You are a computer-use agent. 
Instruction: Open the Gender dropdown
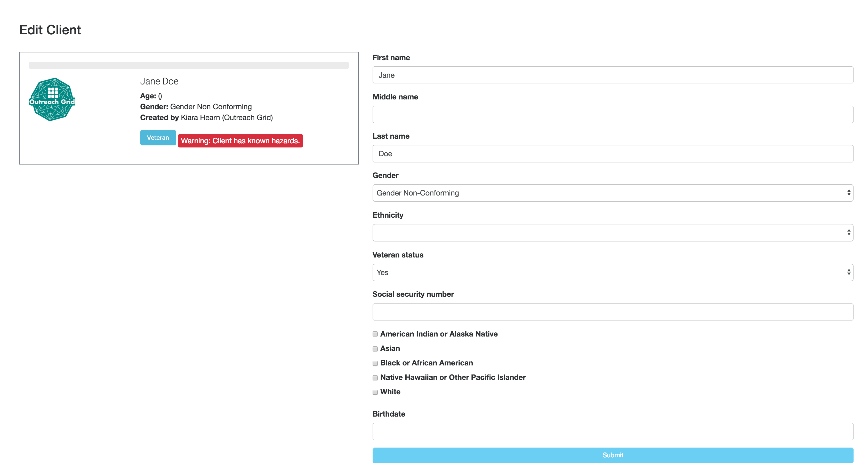612,193
